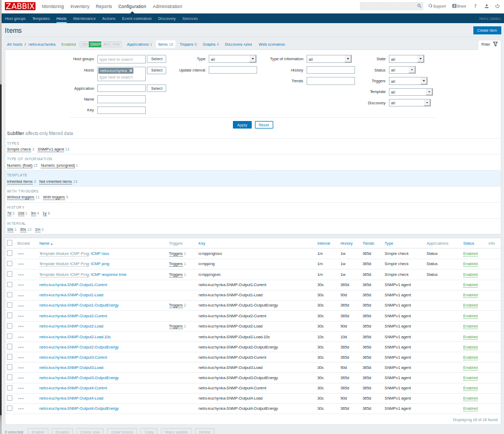Filter by SNMPv1 agent subfilter
The image size is (504, 434).
point(51,150)
